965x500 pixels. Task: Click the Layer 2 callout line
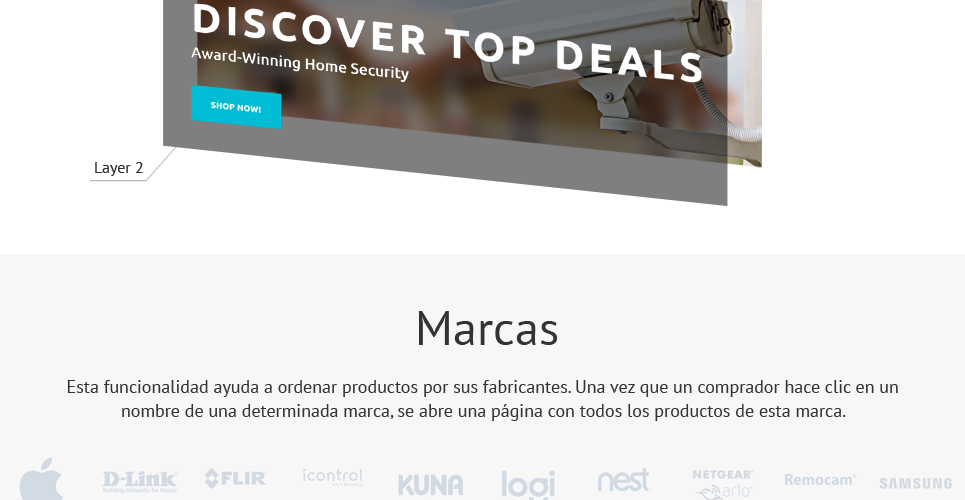tap(133, 165)
